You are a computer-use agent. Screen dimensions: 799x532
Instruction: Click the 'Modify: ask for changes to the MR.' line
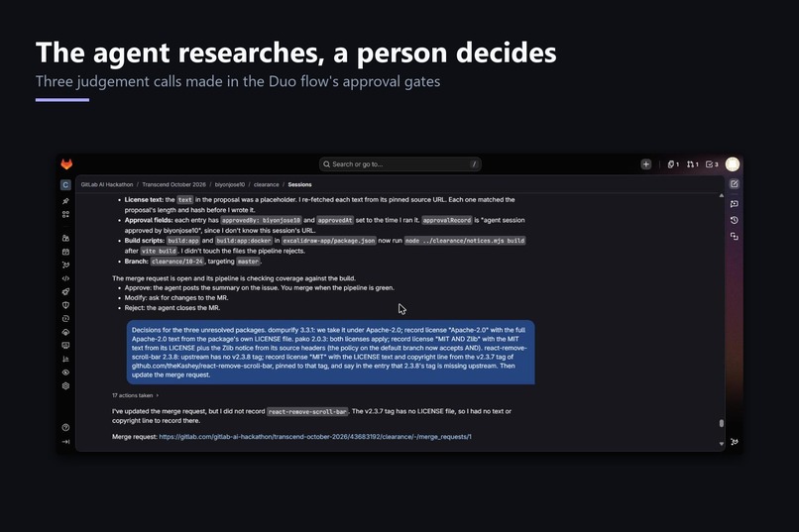(176, 298)
